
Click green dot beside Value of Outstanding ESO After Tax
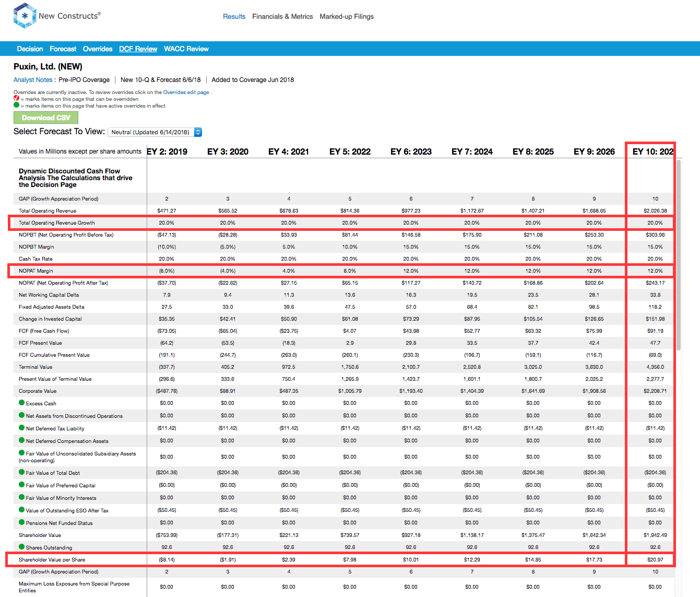coord(22,510)
